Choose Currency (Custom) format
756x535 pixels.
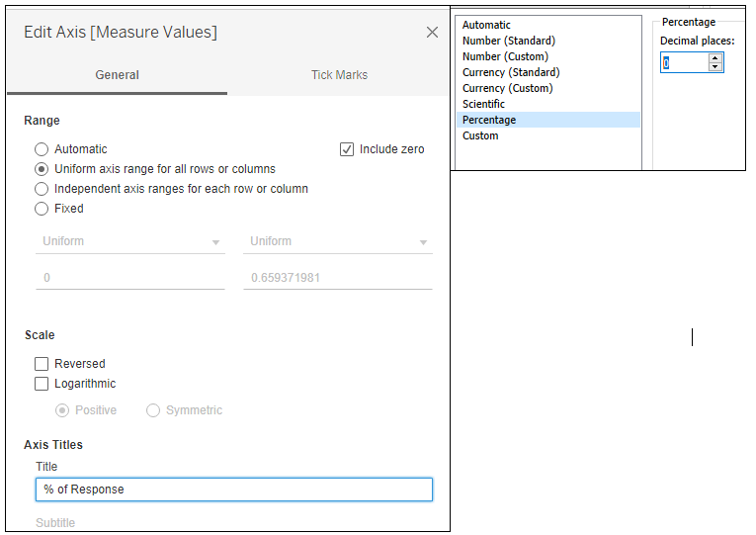coord(507,88)
